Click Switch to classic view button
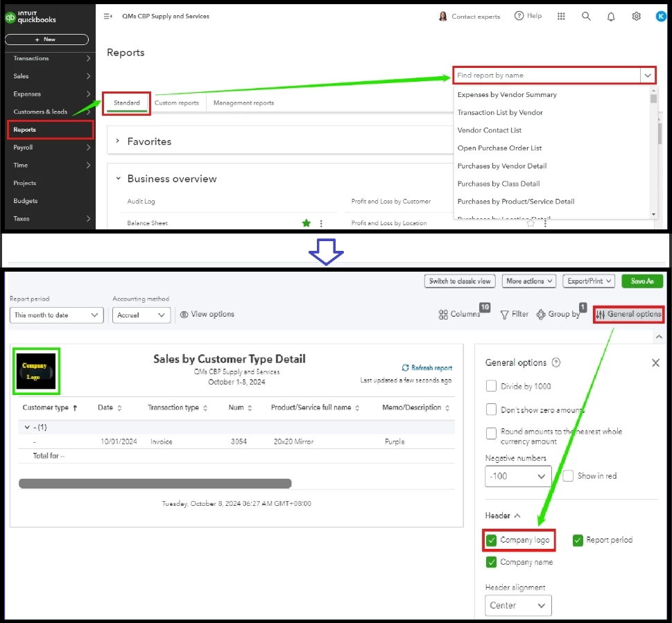672x623 pixels. tap(460, 281)
